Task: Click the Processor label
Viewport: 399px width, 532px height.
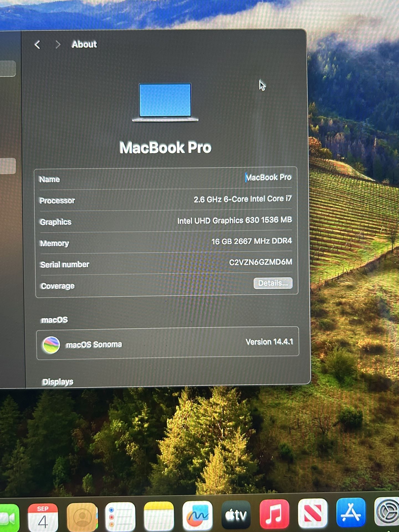Action: (57, 201)
